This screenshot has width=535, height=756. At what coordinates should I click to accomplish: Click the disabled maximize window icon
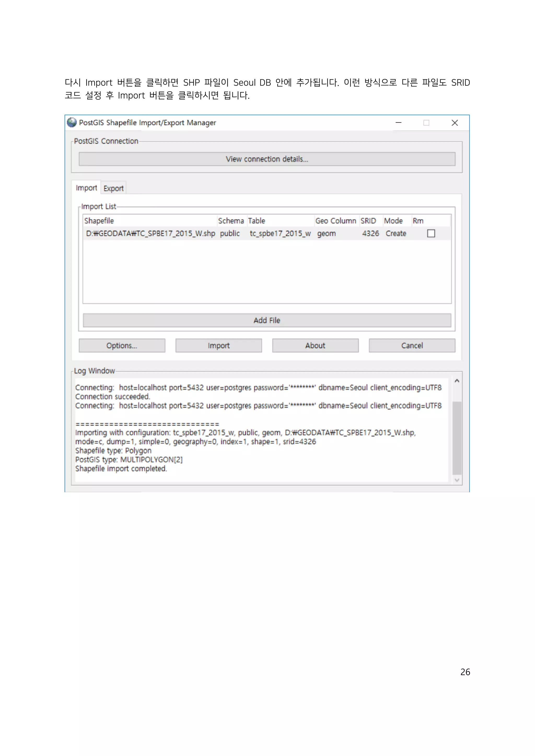426,123
